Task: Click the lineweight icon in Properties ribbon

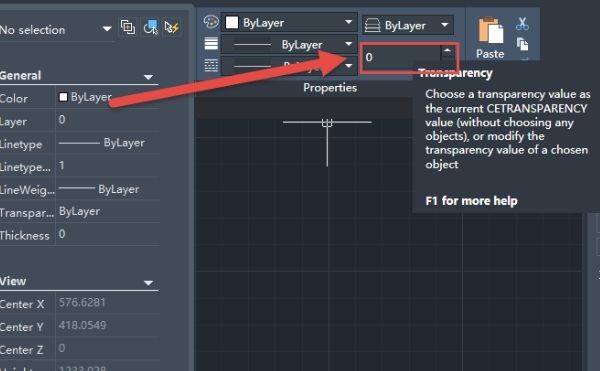Action: tap(211, 44)
